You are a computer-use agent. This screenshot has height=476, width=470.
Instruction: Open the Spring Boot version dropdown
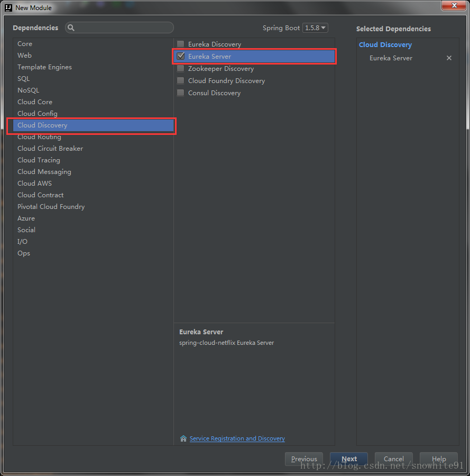pos(315,28)
